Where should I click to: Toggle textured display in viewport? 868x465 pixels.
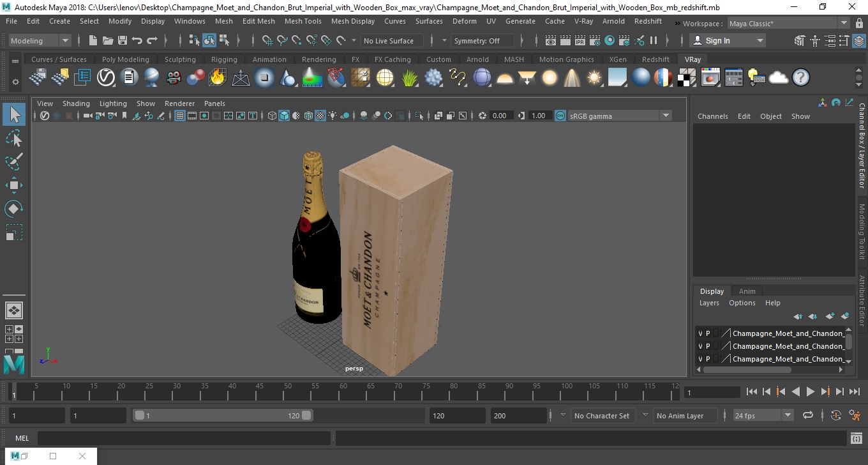click(320, 116)
